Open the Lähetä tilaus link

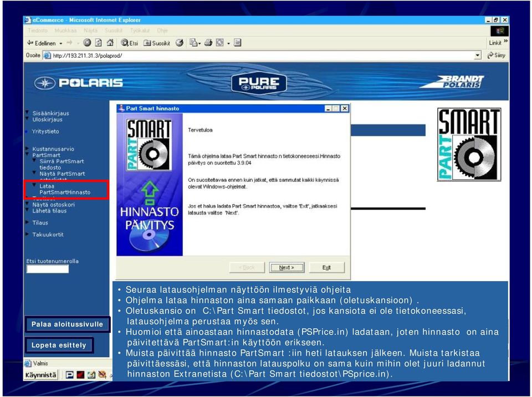tap(49, 211)
